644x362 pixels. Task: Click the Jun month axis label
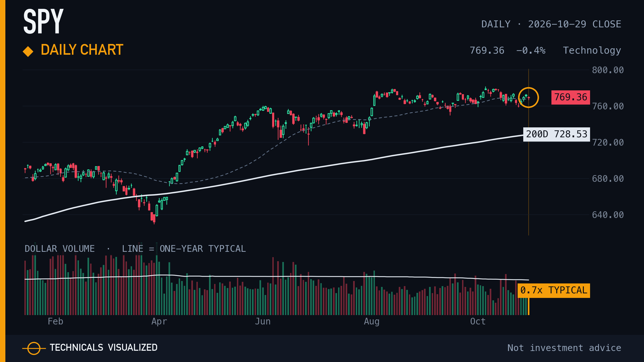coord(263,322)
